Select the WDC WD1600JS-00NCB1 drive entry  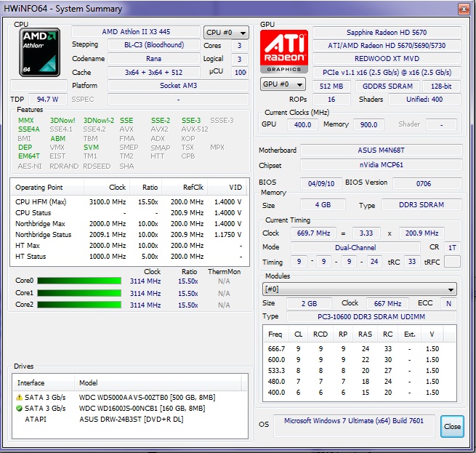click(x=130, y=408)
